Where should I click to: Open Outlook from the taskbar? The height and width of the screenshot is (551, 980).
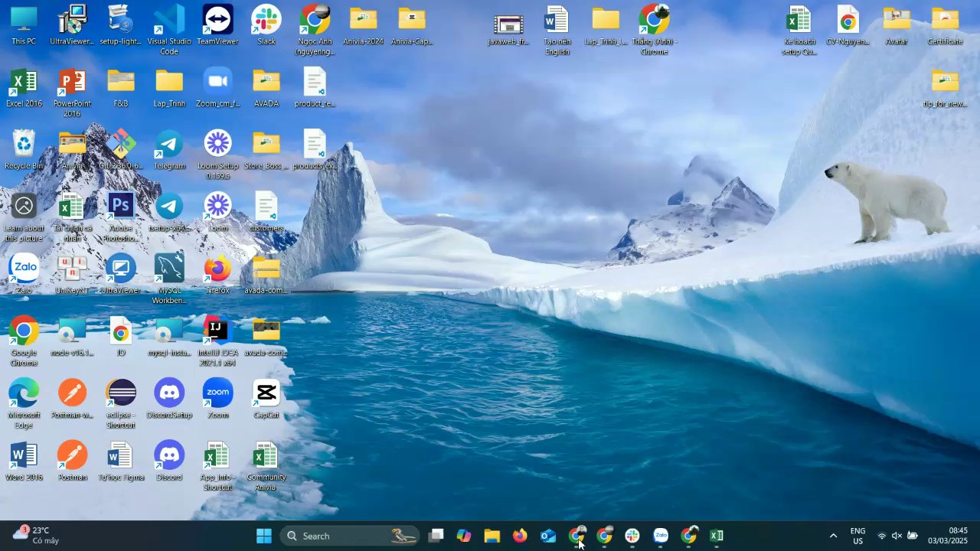coord(548,536)
